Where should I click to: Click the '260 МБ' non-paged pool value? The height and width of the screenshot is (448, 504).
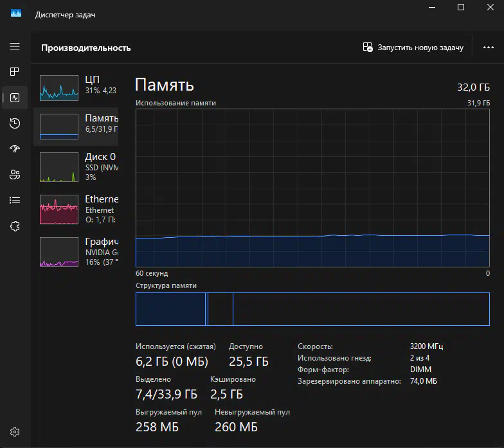tap(236, 427)
